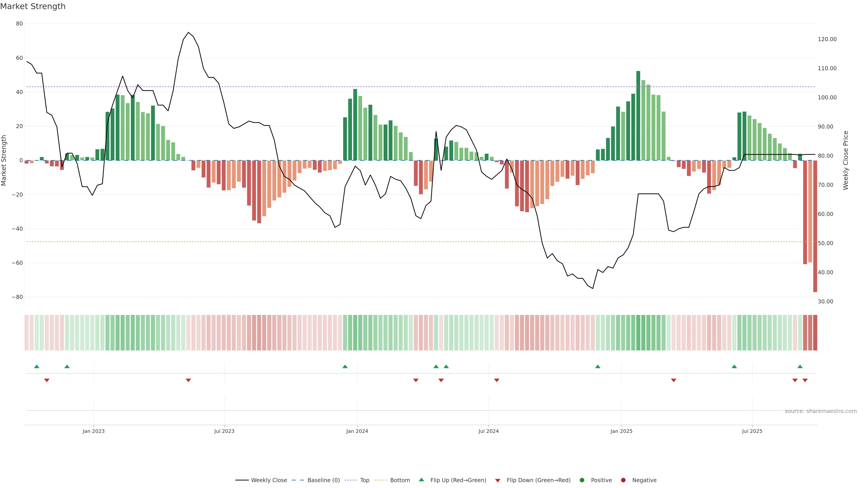Viewport: 868px width, 488px height.
Task: Click the source sharemaestro.com text
Action: [821, 411]
